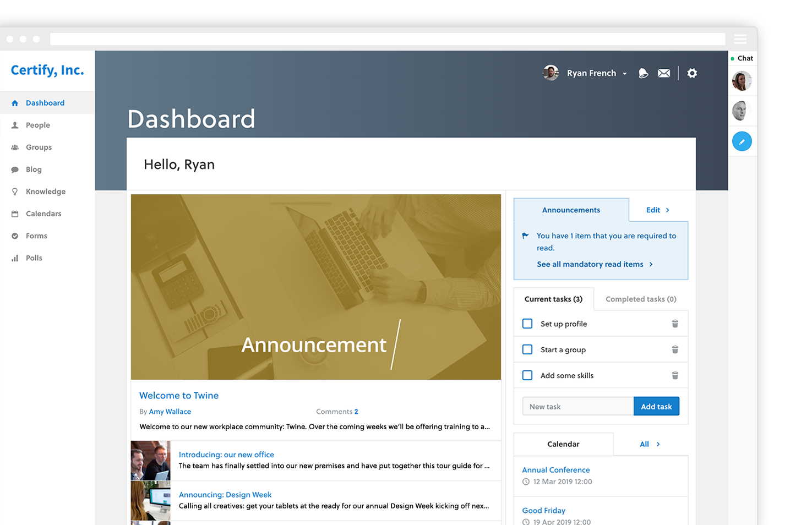Click the clock icon beside 12 Mar 2019
812x525 pixels.
526,482
